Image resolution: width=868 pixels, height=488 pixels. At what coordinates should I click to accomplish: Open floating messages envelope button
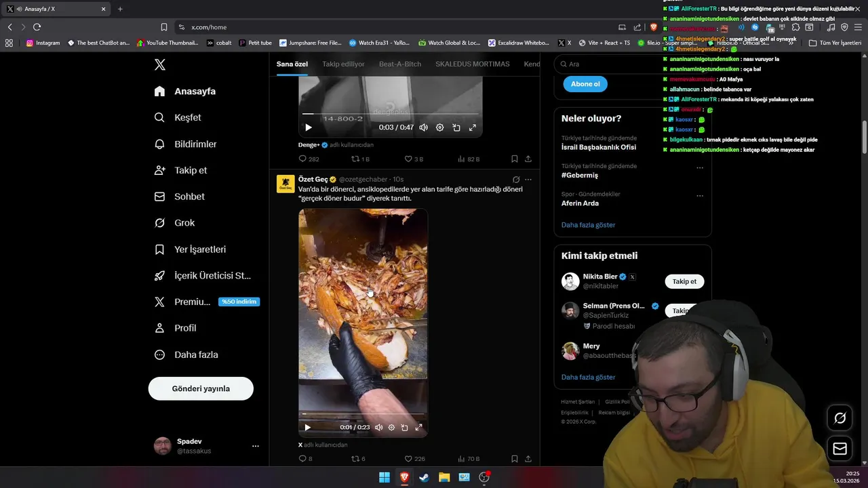tap(840, 449)
